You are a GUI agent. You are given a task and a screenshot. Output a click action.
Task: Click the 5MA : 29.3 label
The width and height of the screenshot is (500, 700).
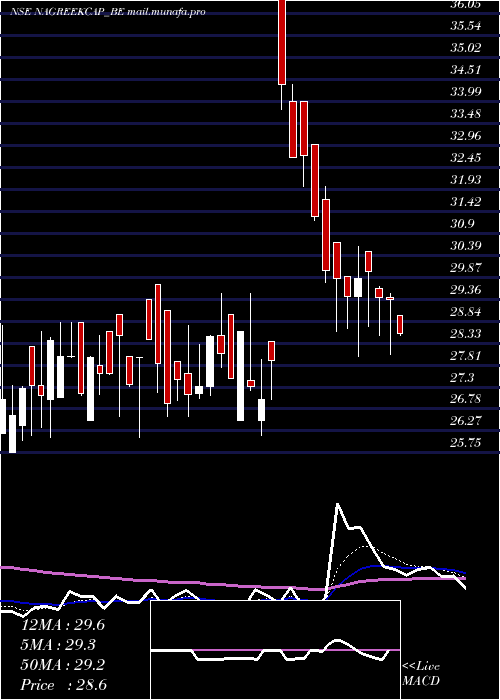[x=58, y=645]
